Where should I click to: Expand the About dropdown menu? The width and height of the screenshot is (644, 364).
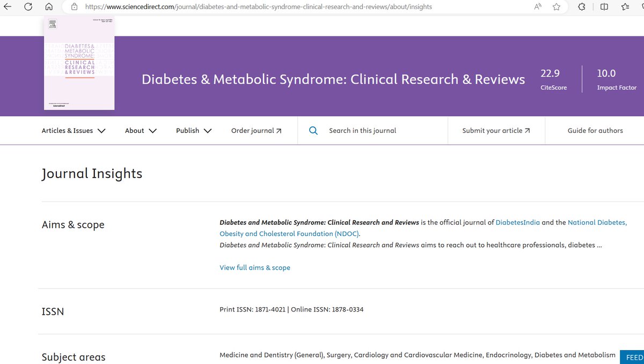tap(141, 130)
